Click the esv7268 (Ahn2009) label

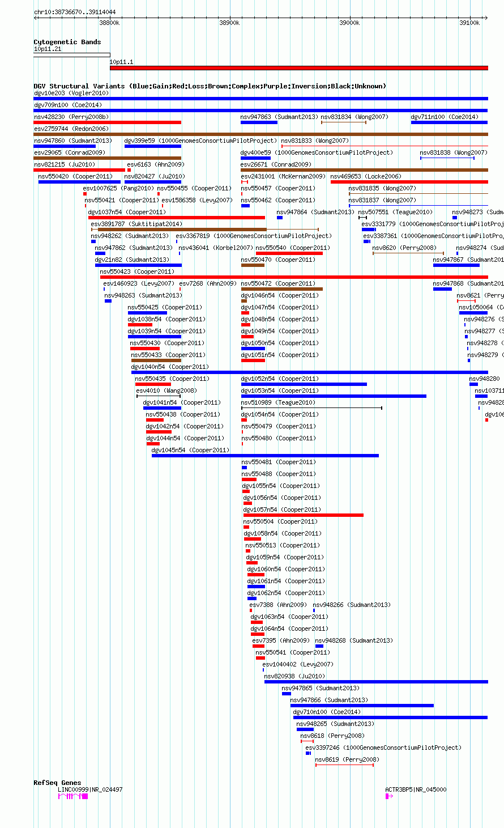pyautogui.click(x=208, y=283)
